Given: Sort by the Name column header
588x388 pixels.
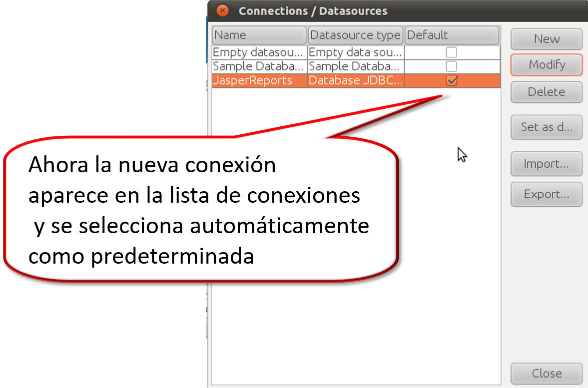Looking at the screenshot, I should (259, 35).
